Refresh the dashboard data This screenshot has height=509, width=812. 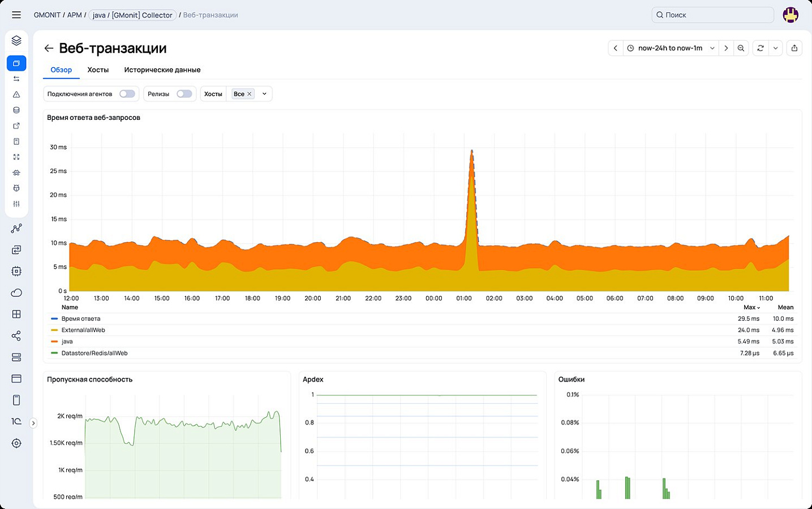coord(761,48)
